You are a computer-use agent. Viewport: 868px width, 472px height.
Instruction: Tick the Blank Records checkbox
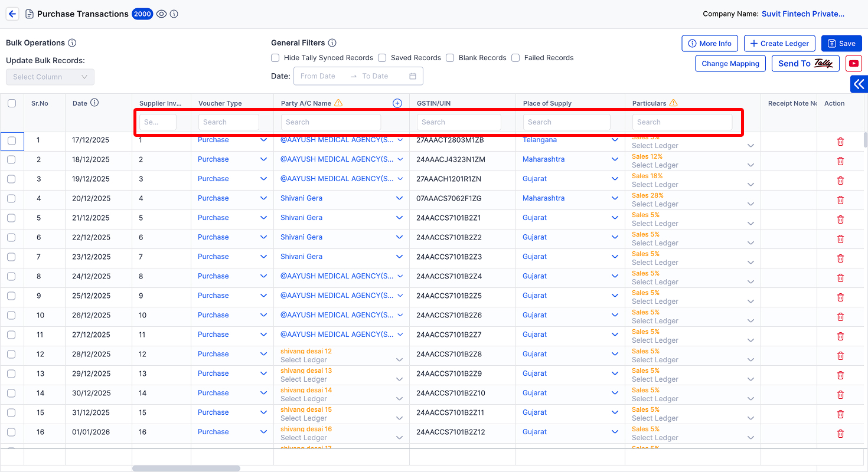tap(450, 58)
